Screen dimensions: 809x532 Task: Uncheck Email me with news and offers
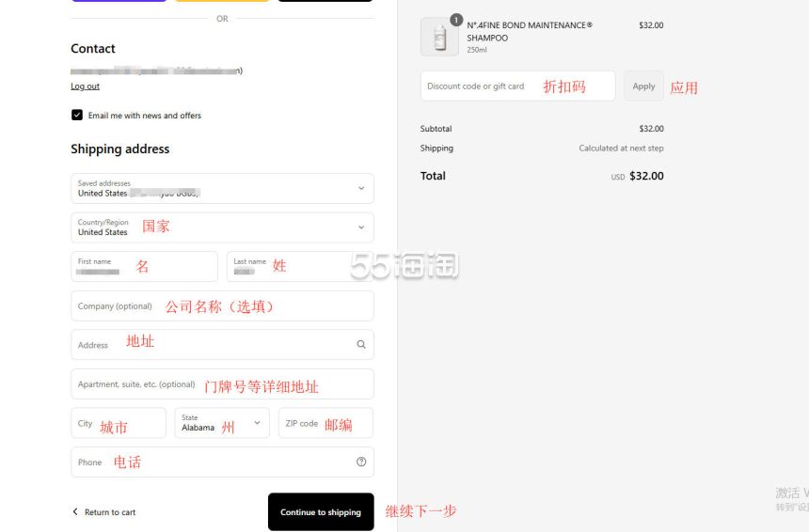click(77, 115)
